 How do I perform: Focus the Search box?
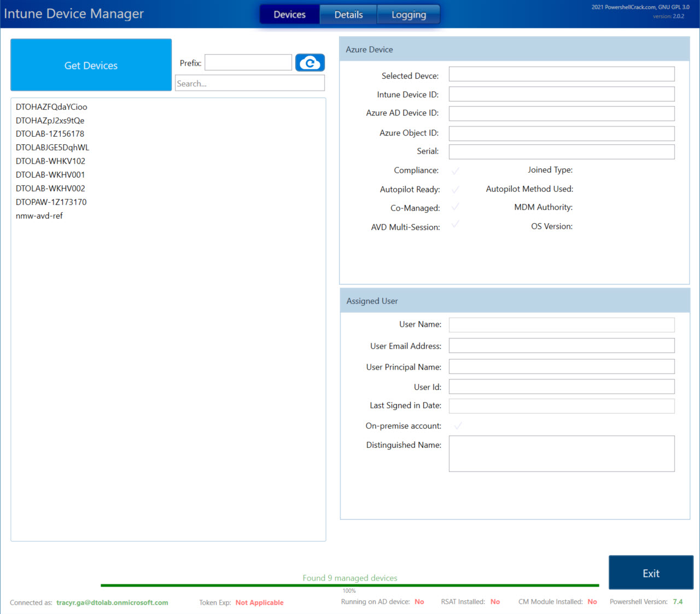pyautogui.click(x=250, y=83)
